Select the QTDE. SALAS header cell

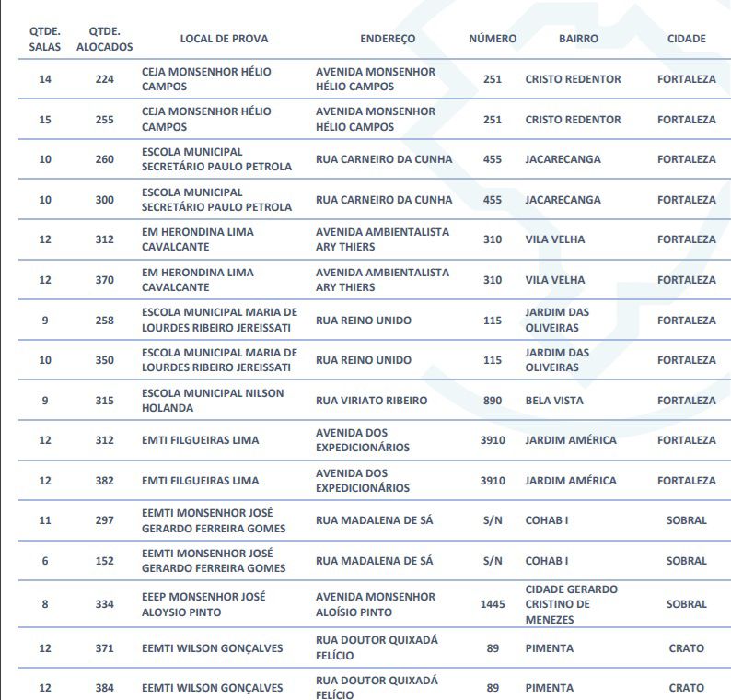coord(45,39)
